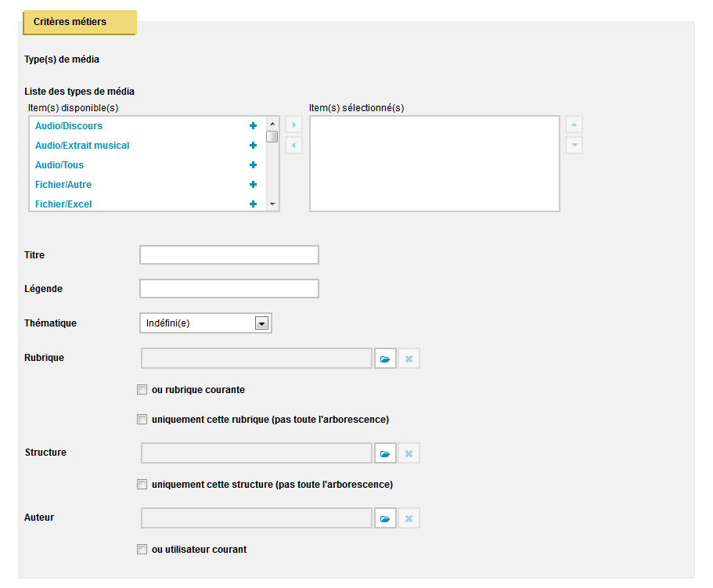Viewport: 713px width, 588px height.
Task: Add Fichier/Autre using its plus icon
Action: (x=254, y=184)
